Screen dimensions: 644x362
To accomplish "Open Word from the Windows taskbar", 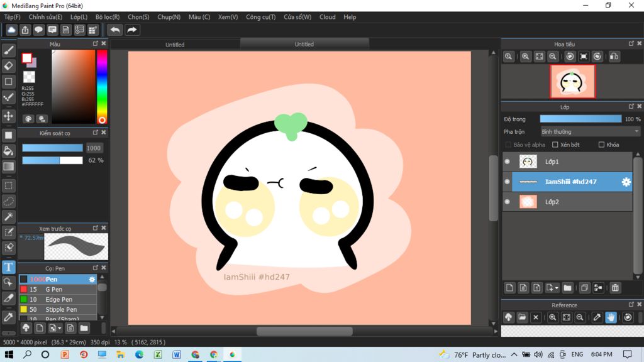I will point(177,354).
